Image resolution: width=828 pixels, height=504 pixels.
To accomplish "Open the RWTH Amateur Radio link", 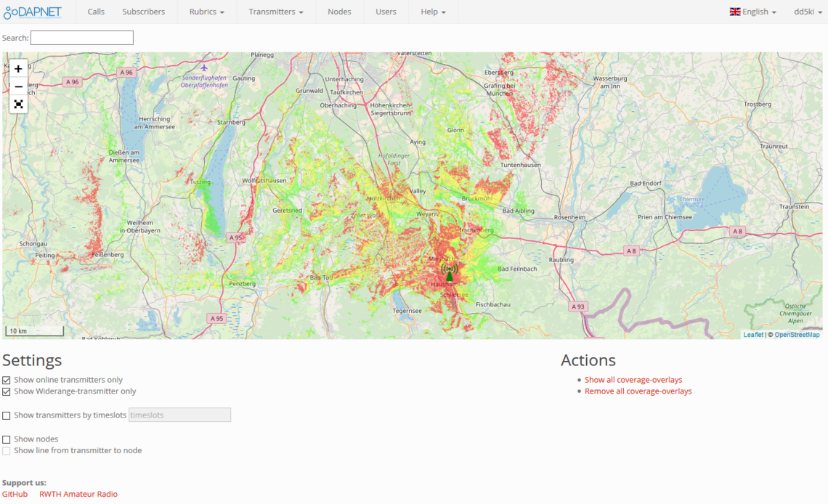I will pos(78,495).
